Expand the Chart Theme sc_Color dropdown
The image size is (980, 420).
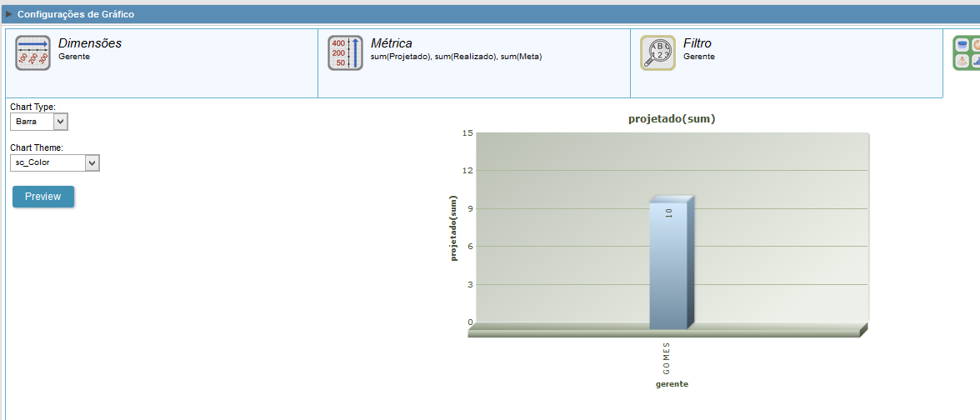[55, 162]
